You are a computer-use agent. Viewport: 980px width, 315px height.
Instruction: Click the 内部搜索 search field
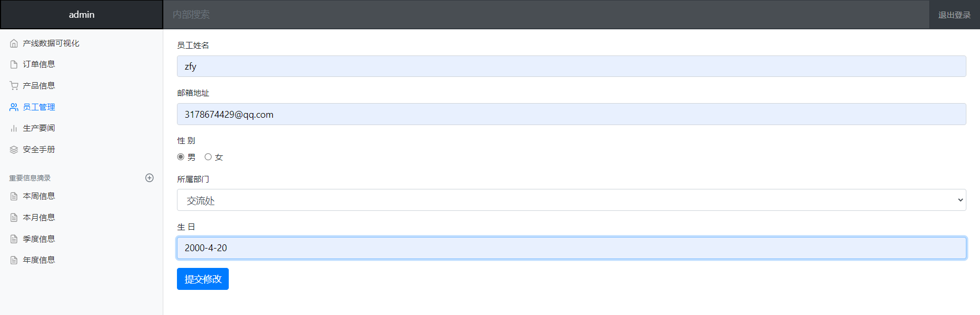(x=544, y=15)
